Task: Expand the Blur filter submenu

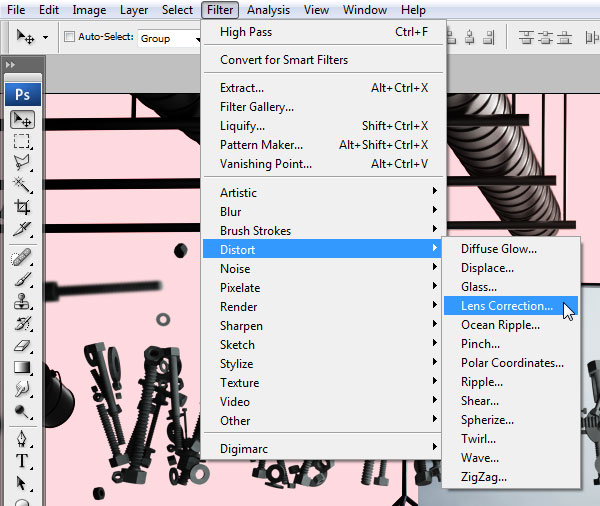Action: tap(324, 211)
